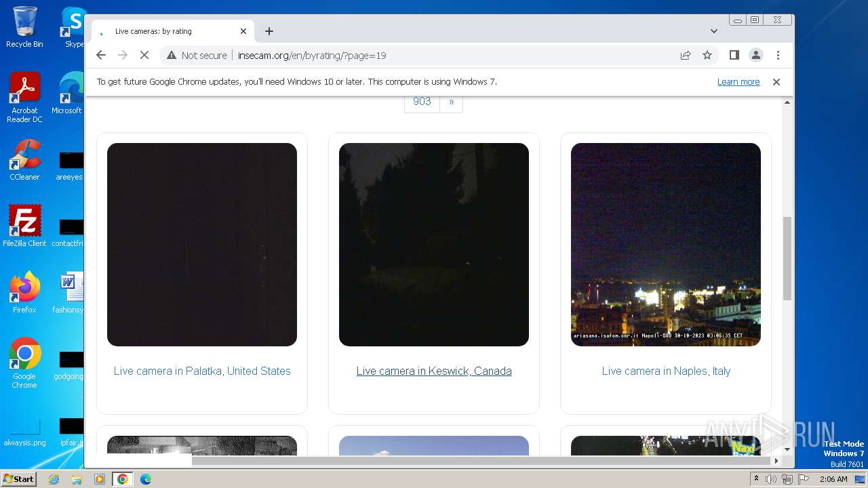This screenshot has height=488, width=868.
Task: Open File Explorer from taskbar
Action: pos(77,479)
